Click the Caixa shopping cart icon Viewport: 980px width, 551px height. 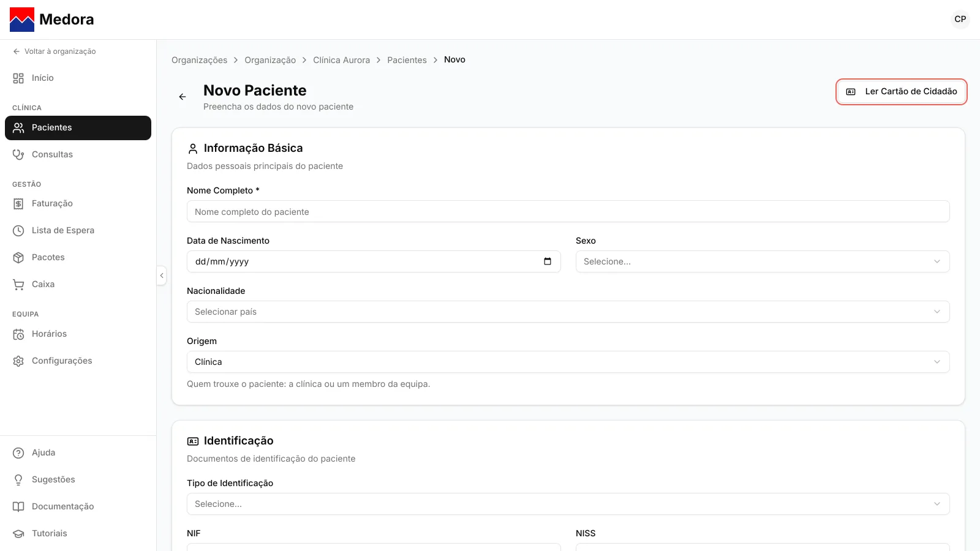coord(18,285)
